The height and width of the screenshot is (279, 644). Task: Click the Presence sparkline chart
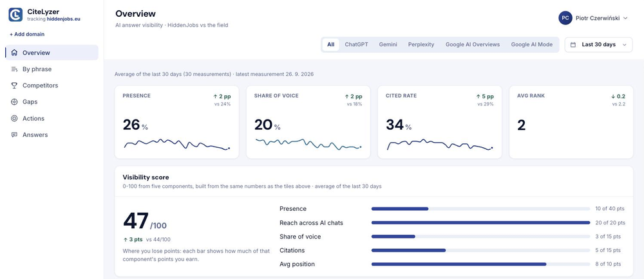click(x=176, y=144)
